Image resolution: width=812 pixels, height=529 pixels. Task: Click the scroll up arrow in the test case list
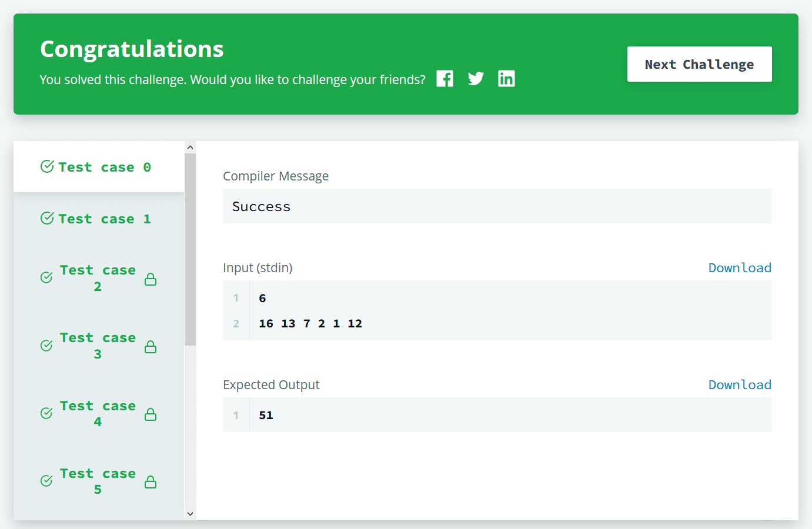tap(190, 148)
